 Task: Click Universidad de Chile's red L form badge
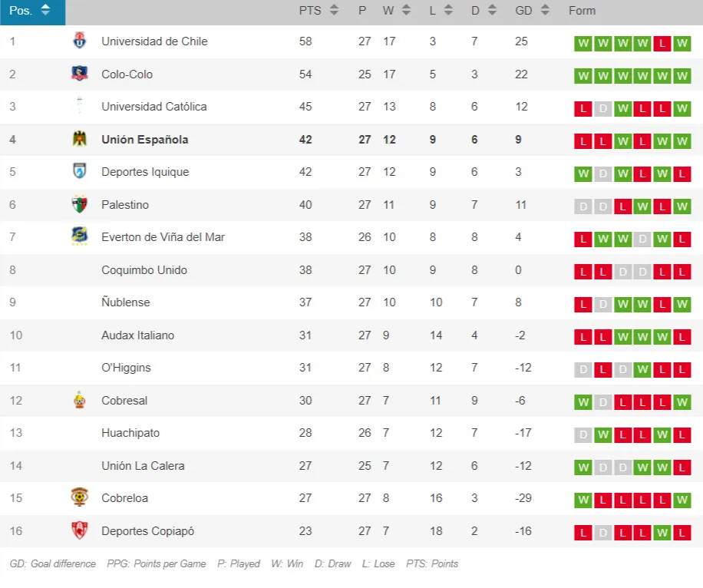click(662, 44)
